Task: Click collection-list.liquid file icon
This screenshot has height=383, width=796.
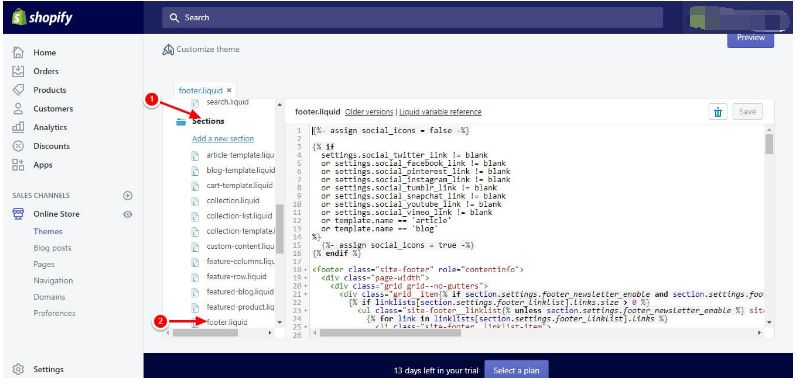Action: tap(196, 216)
